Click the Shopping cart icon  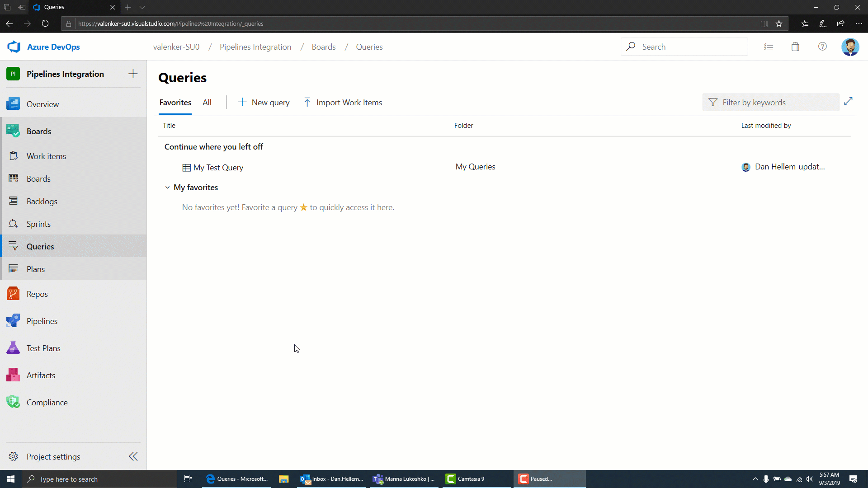(795, 47)
